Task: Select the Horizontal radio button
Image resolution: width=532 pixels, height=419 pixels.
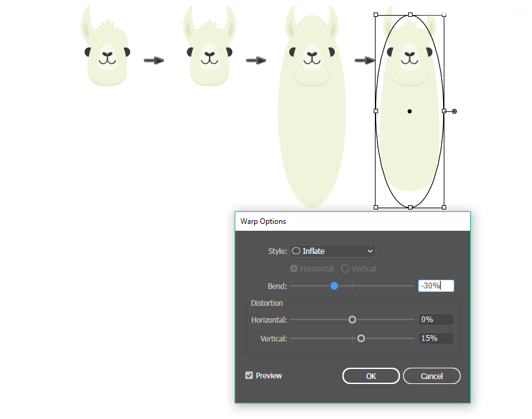Action: [294, 268]
